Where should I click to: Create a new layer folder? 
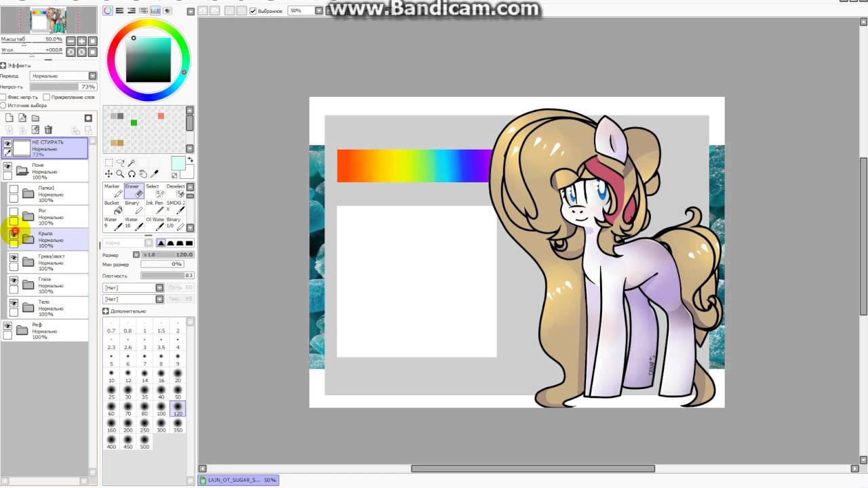pos(35,118)
